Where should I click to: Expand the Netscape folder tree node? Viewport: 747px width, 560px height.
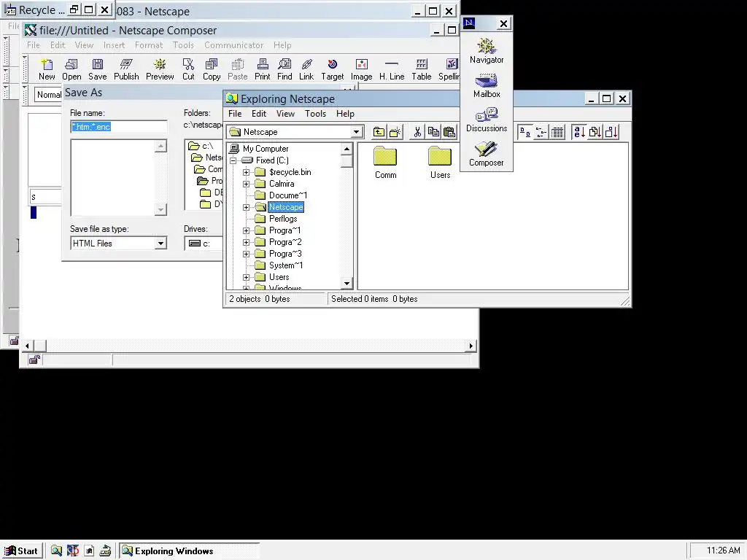246,207
